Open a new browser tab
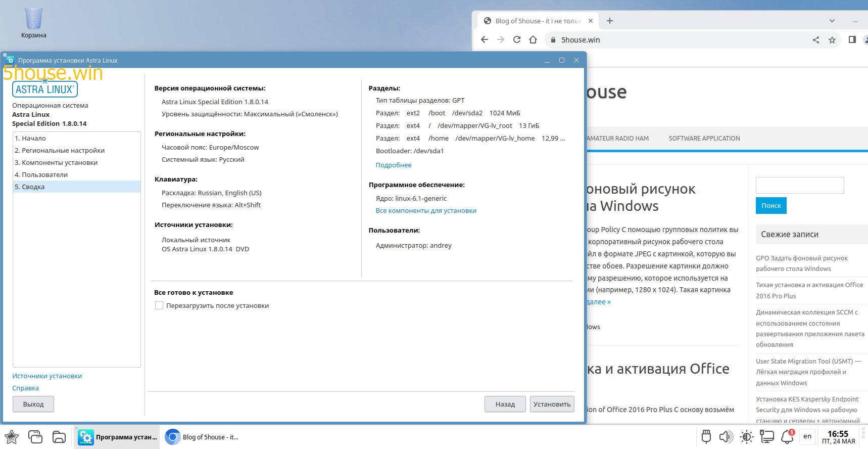This screenshot has width=868, height=449. (x=610, y=21)
